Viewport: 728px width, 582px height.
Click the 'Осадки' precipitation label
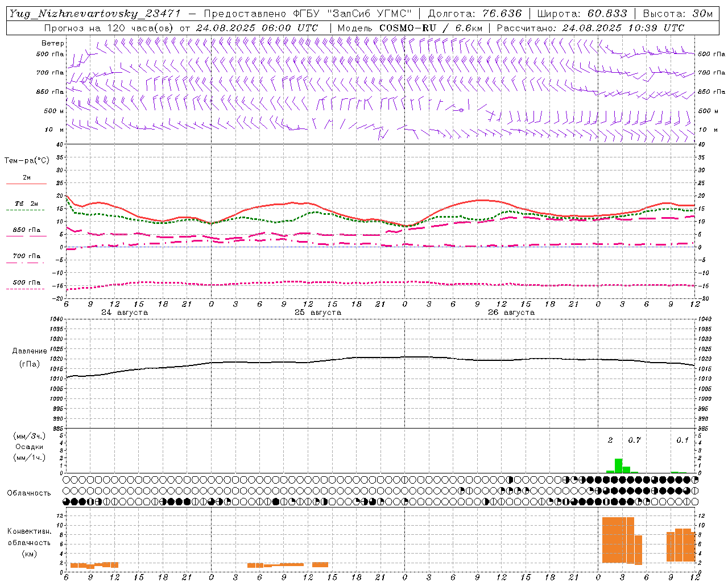(x=30, y=447)
